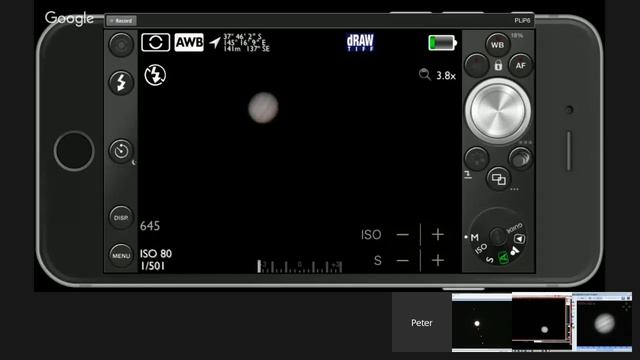
Task: Click the zoom magnifier icon
Action: coord(424,75)
